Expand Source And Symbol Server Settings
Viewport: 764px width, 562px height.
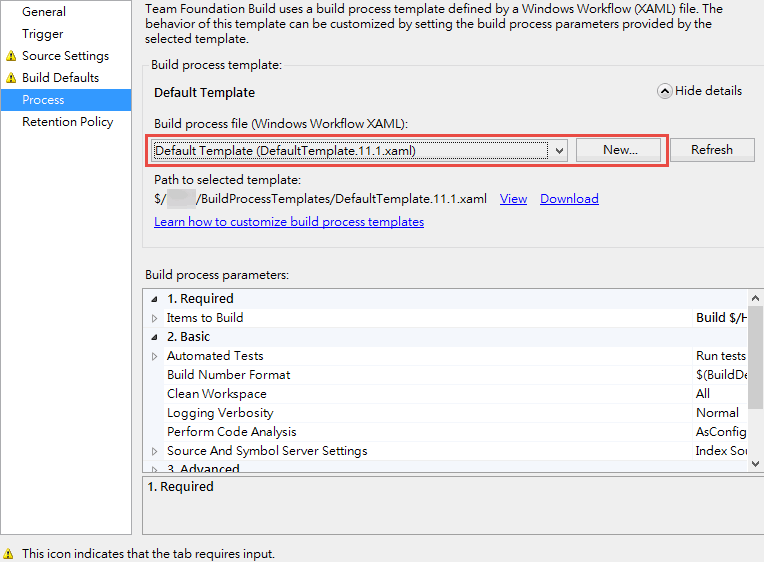point(155,451)
